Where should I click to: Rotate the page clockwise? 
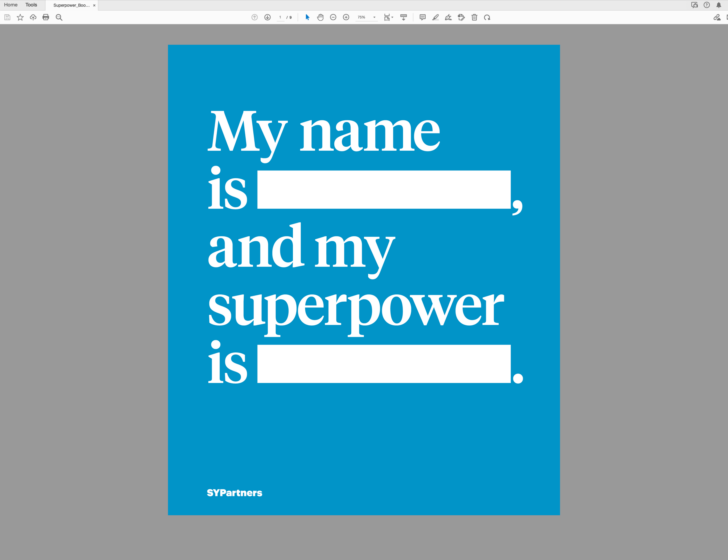point(487,17)
